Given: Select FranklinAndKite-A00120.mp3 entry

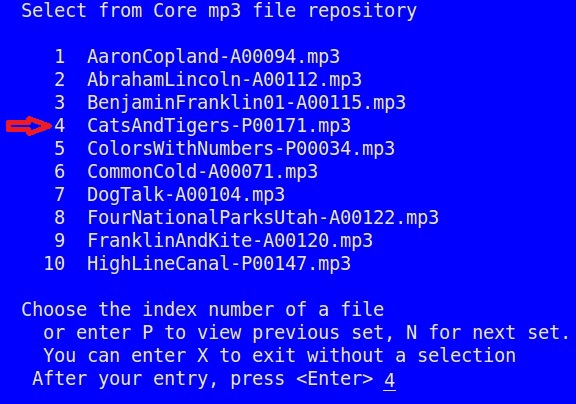Looking at the screenshot, I should pyautogui.click(x=230, y=241).
